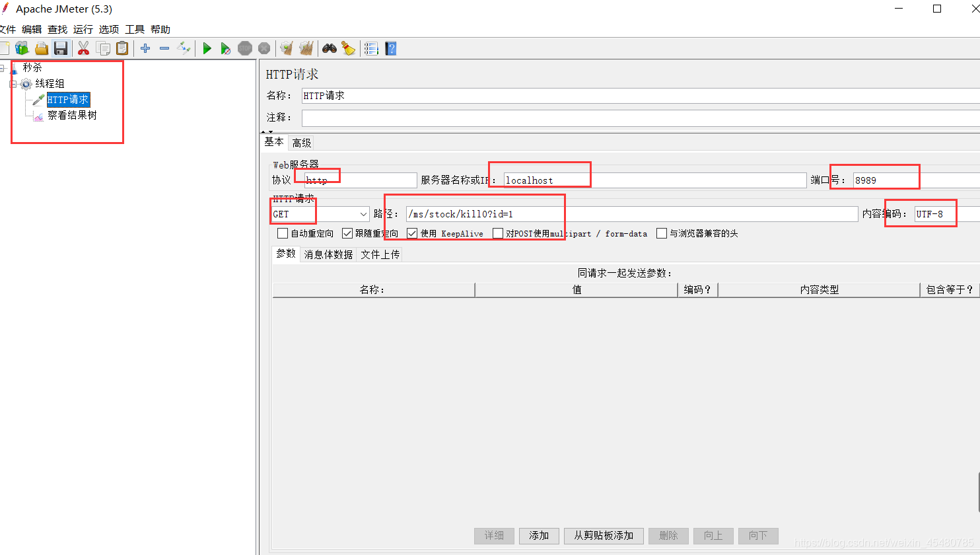This screenshot has width=980, height=555.
Task: Open the 查找 menu
Action: click(57, 29)
